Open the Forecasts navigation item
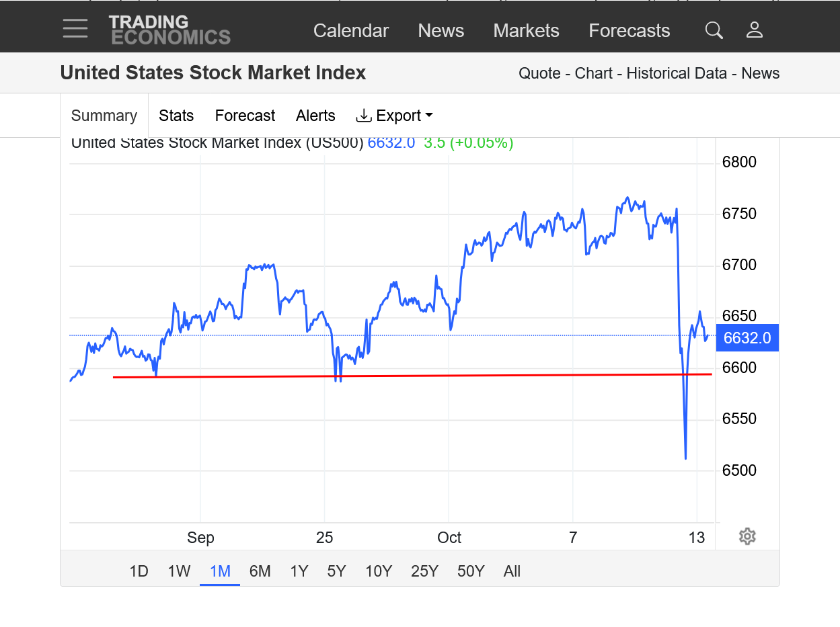Screen dimensions: 840x627 [629, 31]
